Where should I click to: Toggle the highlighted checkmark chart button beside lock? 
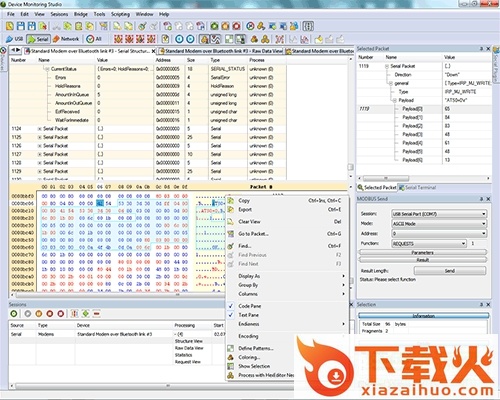point(215,39)
